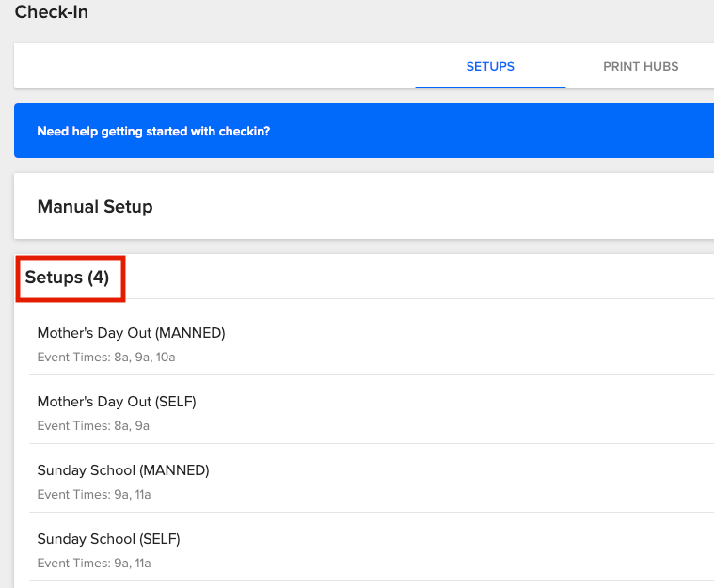Open Mother's Day Out (SELF) setup

pyautogui.click(x=116, y=402)
